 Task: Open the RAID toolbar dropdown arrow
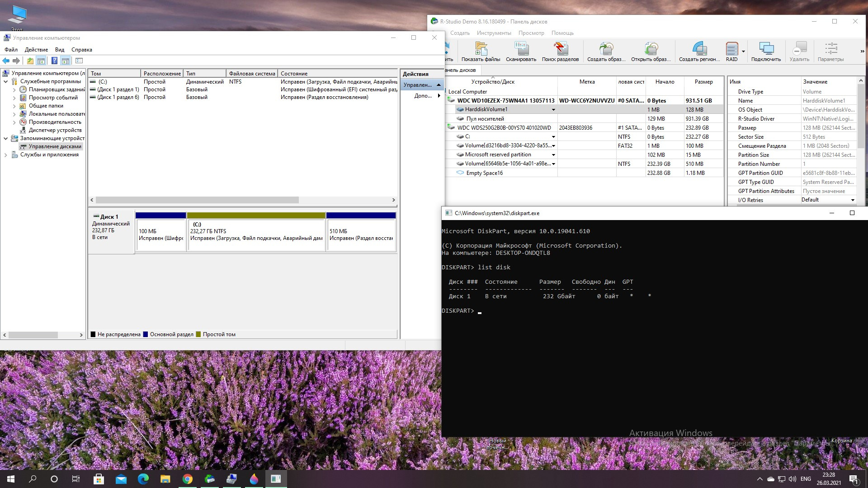[743, 52]
